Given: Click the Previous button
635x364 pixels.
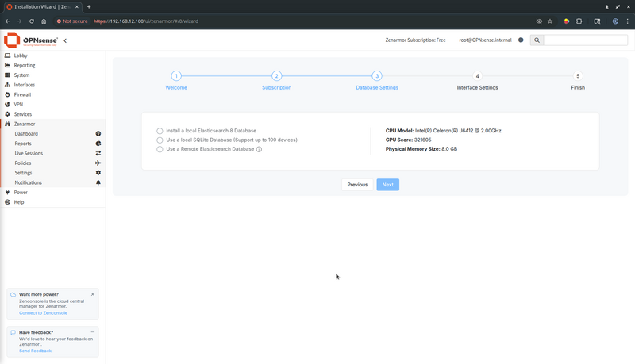Looking at the screenshot, I should click(357, 185).
